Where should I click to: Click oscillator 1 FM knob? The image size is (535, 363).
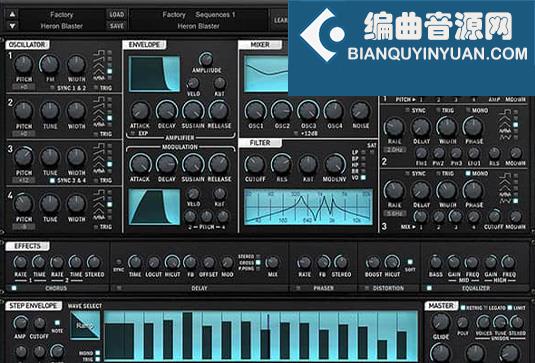point(50,65)
